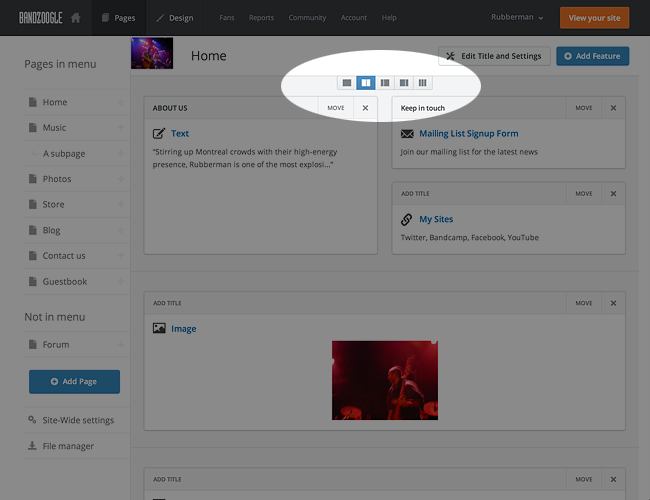Click the plus beside Contact us page

(x=121, y=256)
